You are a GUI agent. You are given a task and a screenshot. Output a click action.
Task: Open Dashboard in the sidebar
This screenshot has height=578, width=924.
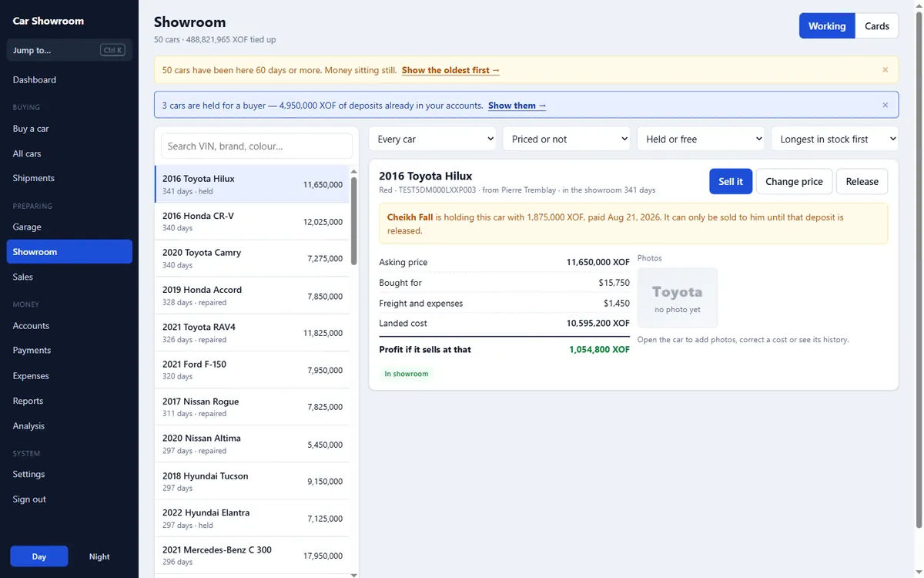coord(69,79)
